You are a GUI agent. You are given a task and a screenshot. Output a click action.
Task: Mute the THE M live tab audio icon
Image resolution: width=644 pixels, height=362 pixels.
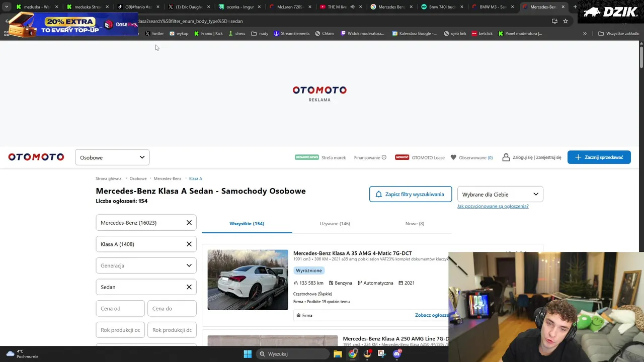pyautogui.click(x=352, y=7)
